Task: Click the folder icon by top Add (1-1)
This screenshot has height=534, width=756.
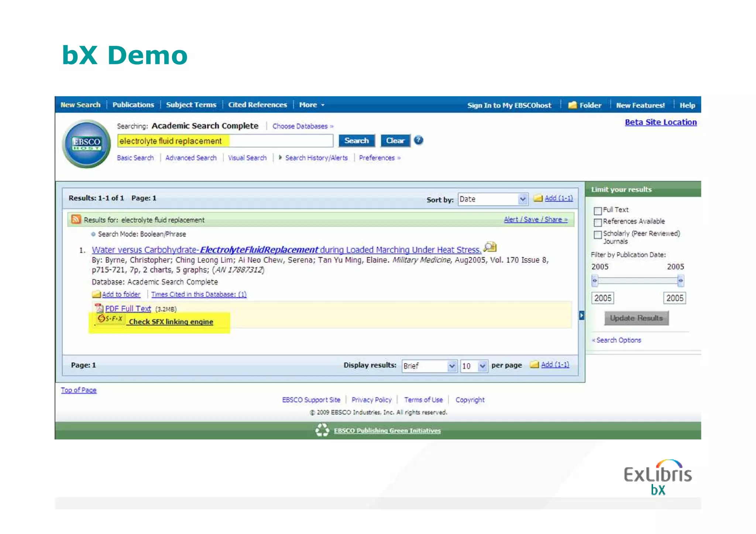Action: click(x=538, y=198)
